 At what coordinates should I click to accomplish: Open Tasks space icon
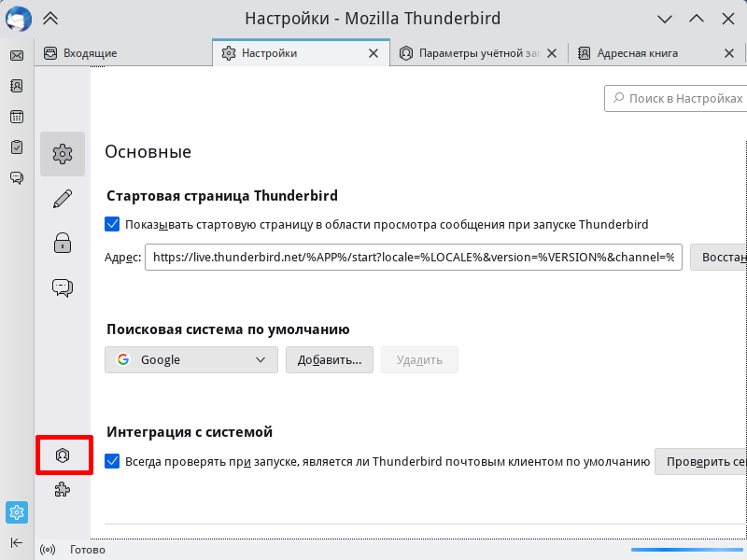pyautogui.click(x=17, y=147)
